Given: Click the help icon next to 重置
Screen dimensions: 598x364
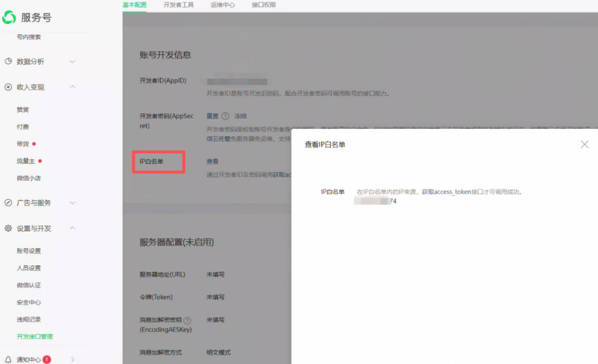Looking at the screenshot, I should click(225, 116).
